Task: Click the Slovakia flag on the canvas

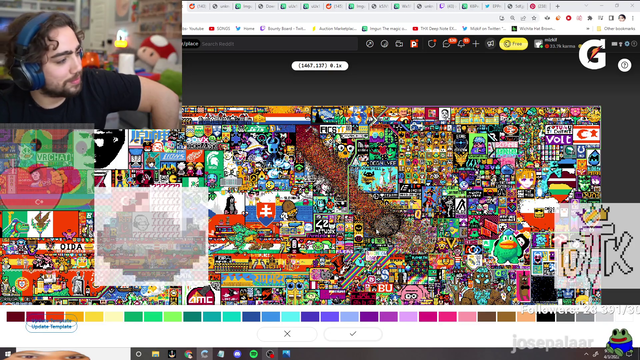Action: pyautogui.click(x=266, y=212)
